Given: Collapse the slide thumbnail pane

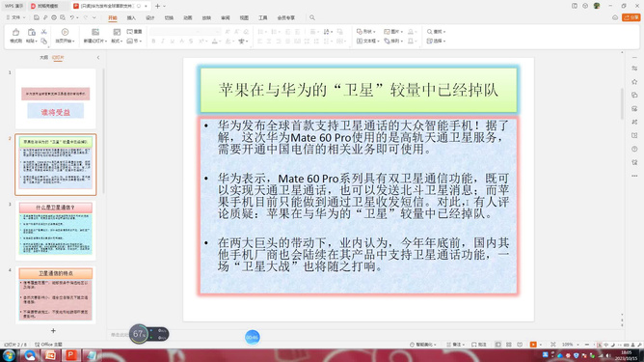Looking at the screenshot, I should pos(98,58).
